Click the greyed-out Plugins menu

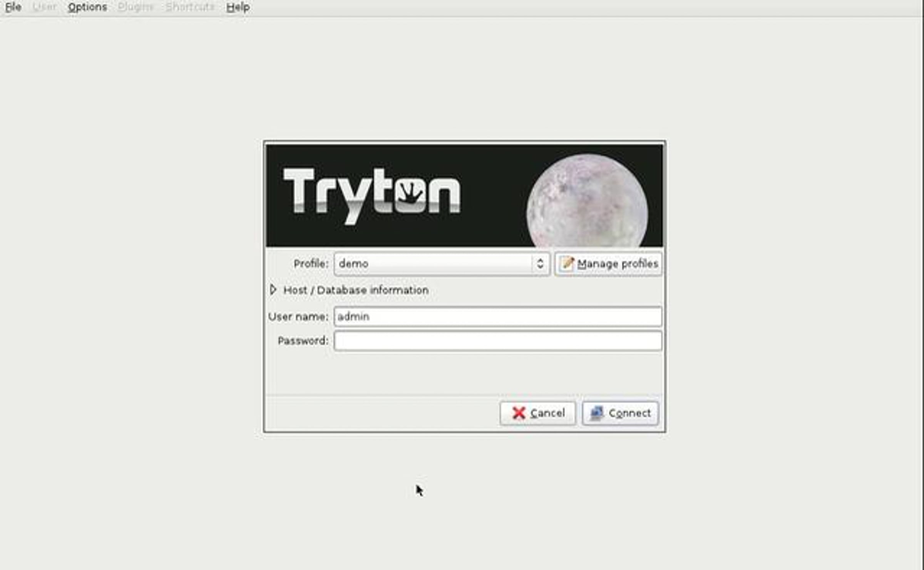tap(136, 7)
